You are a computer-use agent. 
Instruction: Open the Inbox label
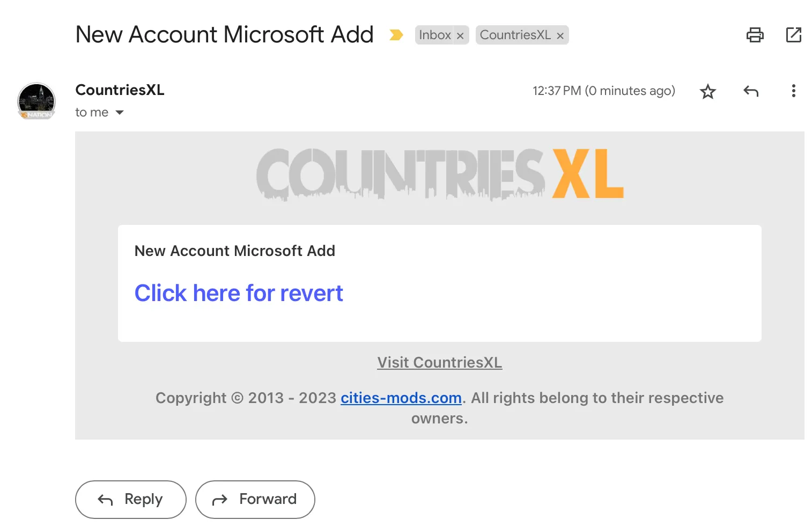[x=434, y=35]
